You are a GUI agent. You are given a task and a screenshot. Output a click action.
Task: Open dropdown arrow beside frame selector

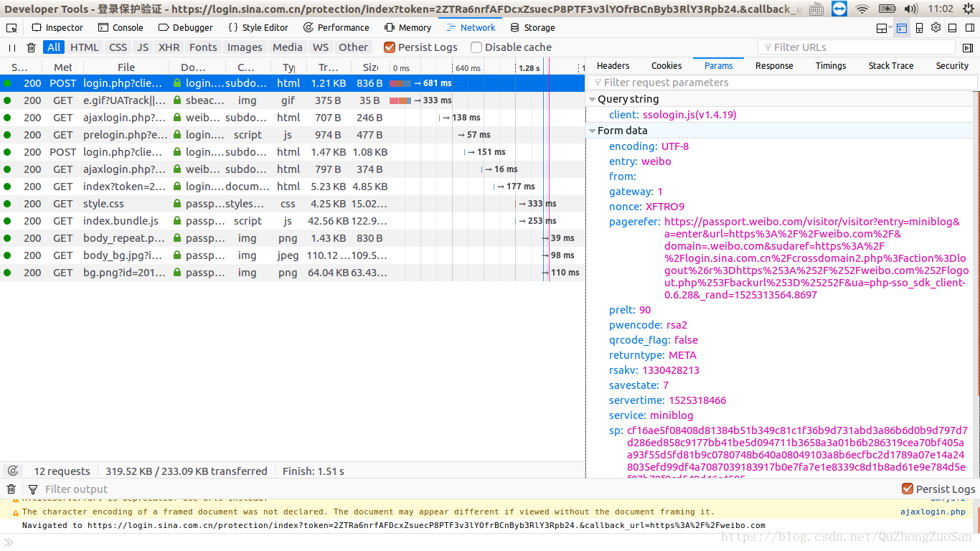[x=890, y=28]
